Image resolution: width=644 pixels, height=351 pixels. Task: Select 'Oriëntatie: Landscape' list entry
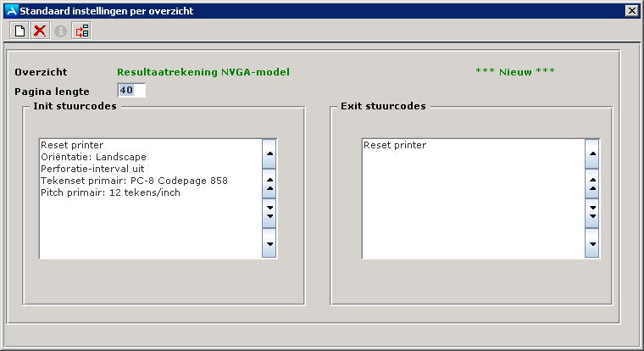[93, 157]
